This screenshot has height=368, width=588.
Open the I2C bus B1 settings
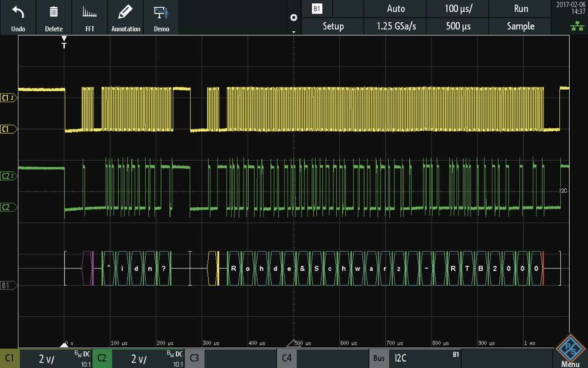click(426, 358)
